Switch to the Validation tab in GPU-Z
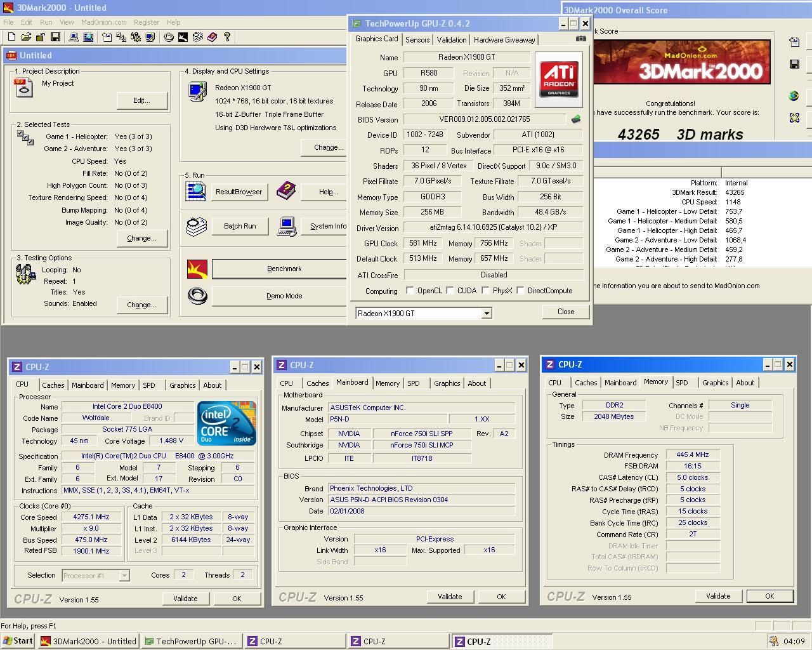Screen dimensions: 812x650 coord(452,40)
